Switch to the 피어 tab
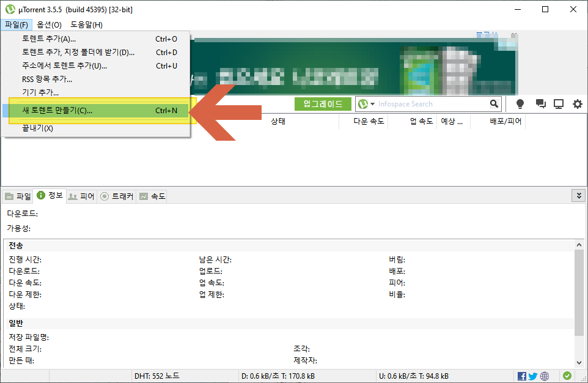The image size is (588, 383). [82, 196]
